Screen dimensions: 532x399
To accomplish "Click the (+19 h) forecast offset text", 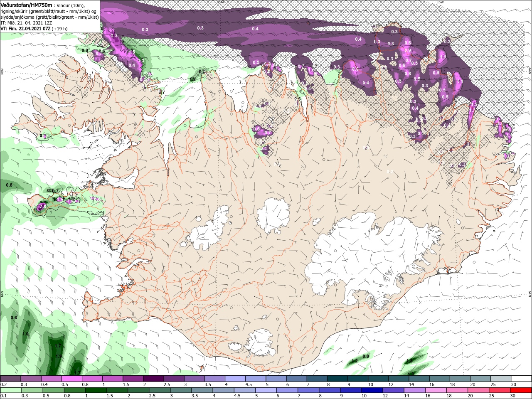I will point(60,29).
